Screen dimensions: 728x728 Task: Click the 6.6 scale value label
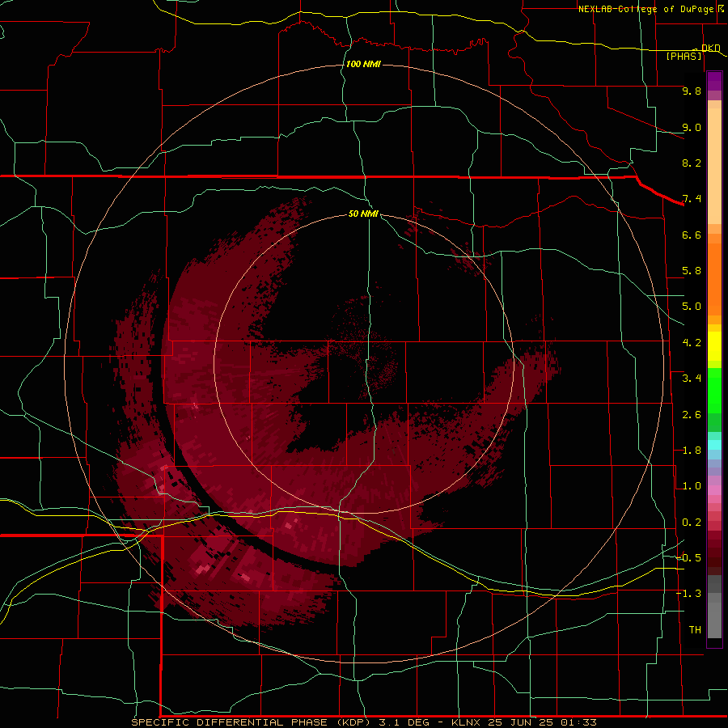692,235
